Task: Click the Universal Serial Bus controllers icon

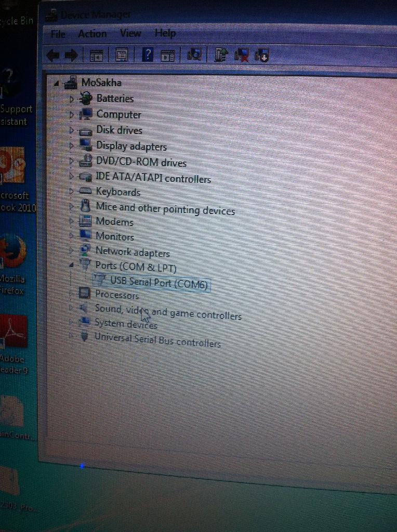Action: point(85,336)
